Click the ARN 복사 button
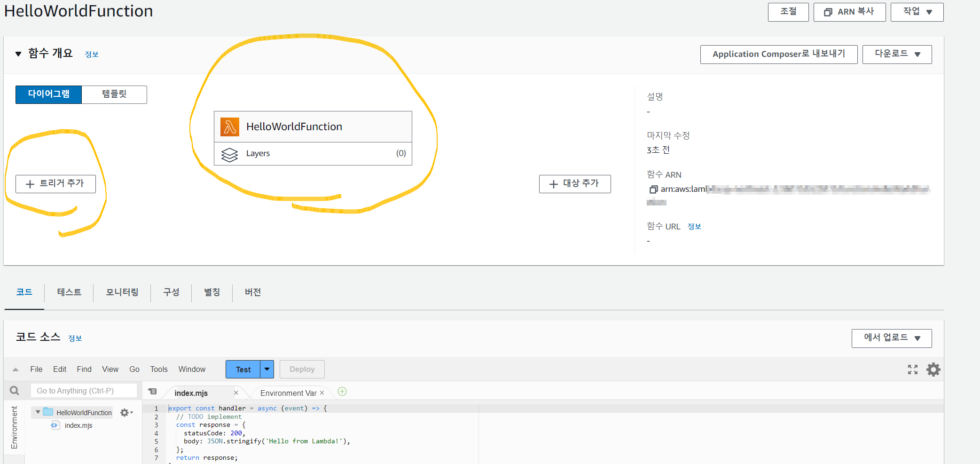Image resolution: width=980 pixels, height=464 pixels. (x=849, y=12)
